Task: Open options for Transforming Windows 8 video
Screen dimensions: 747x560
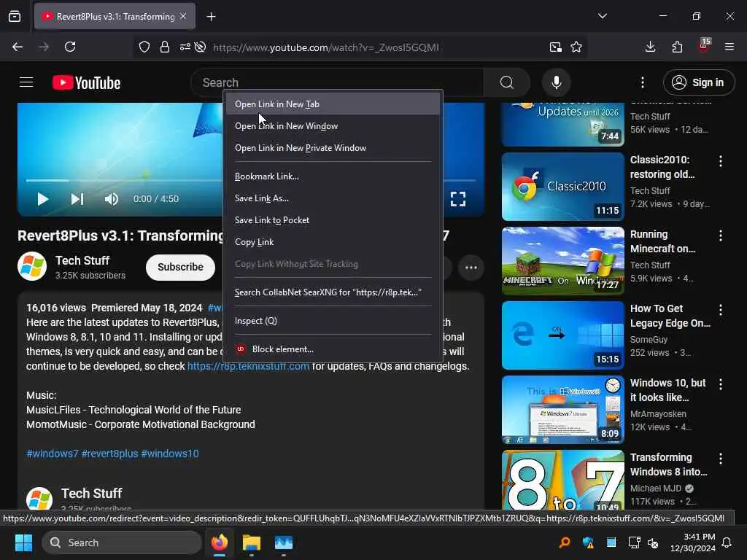Action: pos(721,459)
